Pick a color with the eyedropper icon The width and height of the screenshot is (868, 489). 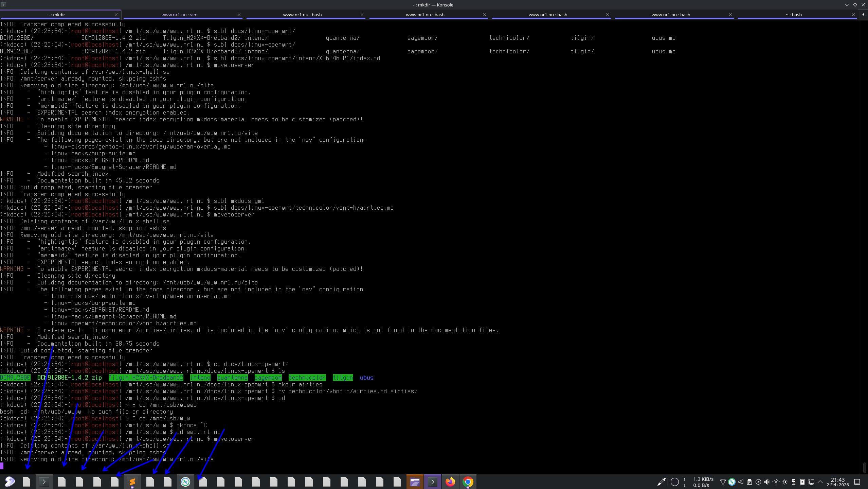click(x=661, y=482)
